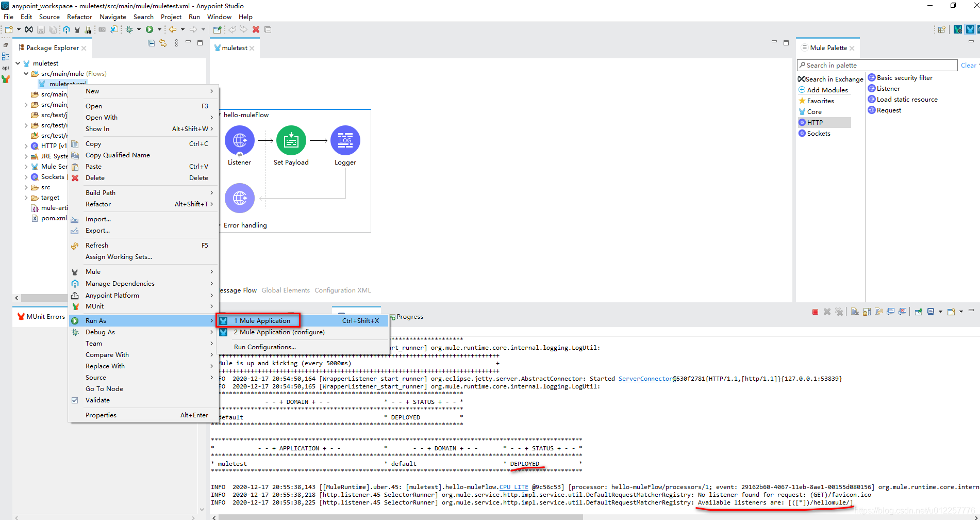The height and width of the screenshot is (520, 980).
Task: Click the Validate checkbox in context menu
Action: coord(75,400)
